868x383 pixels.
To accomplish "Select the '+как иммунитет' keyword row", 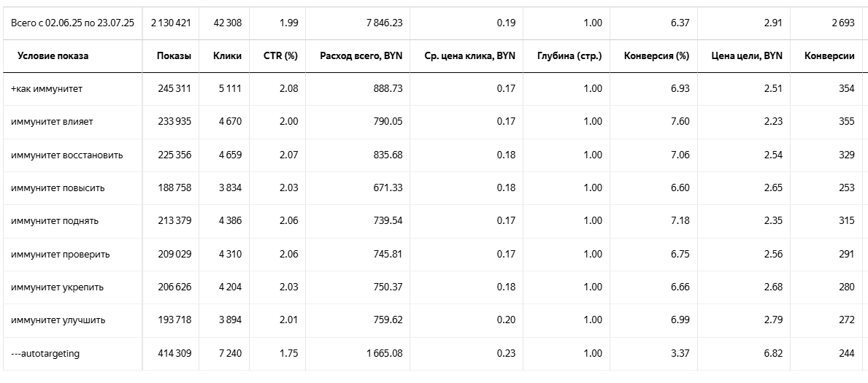I will pos(47,89).
